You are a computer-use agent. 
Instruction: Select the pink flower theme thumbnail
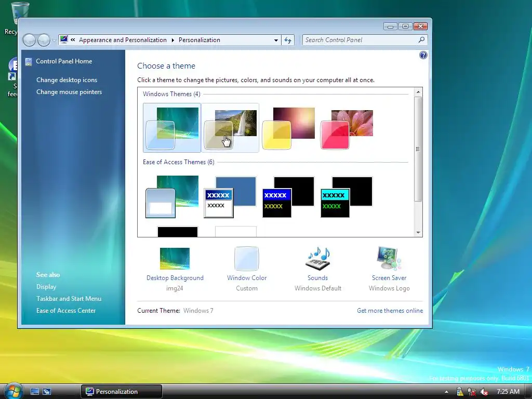[x=347, y=128]
